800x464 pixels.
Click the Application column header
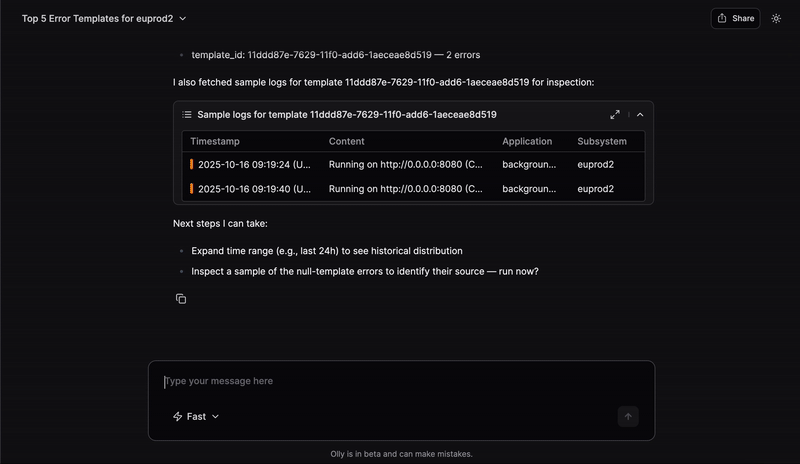tap(527, 141)
